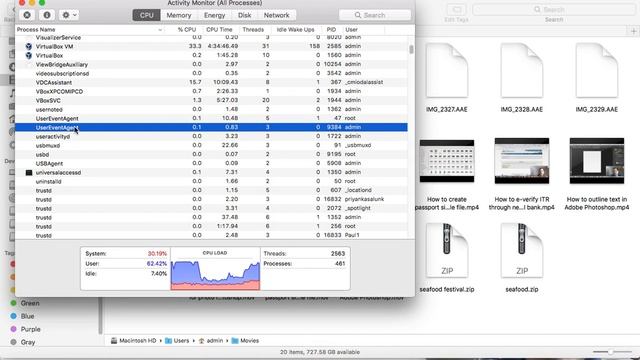This screenshot has height=360, width=640.
Task: Switch to the Disk tab
Action: [x=244, y=15]
